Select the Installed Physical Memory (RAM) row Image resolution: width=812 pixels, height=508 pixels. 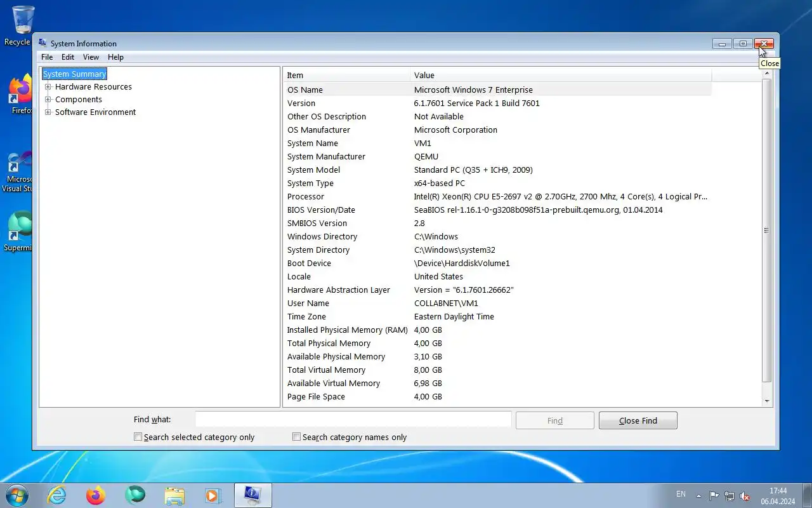(497, 330)
